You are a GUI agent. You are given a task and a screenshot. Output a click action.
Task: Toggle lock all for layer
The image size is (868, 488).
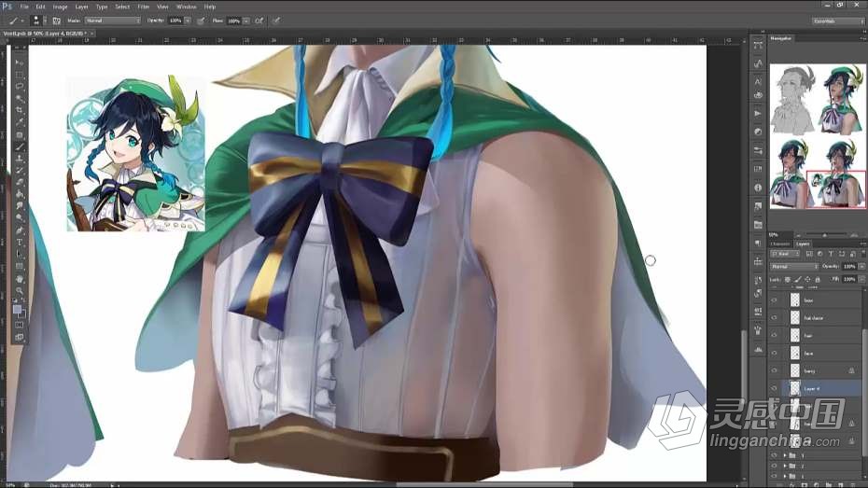818,279
